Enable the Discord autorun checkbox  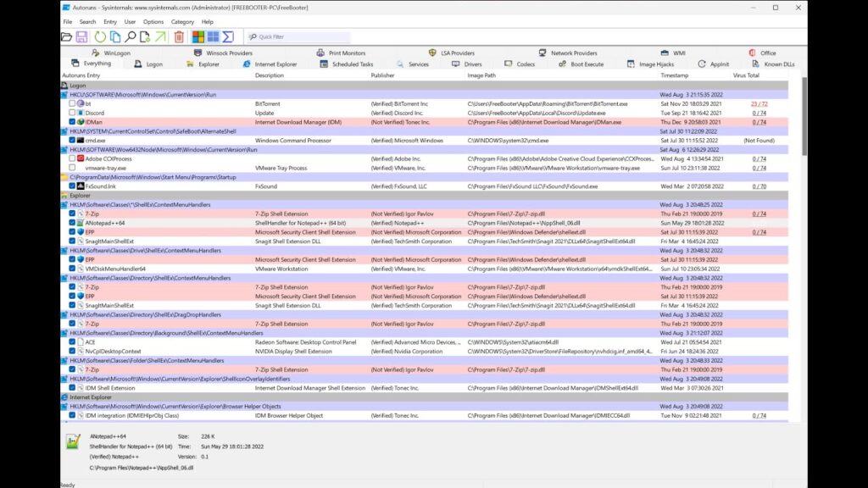(72, 113)
